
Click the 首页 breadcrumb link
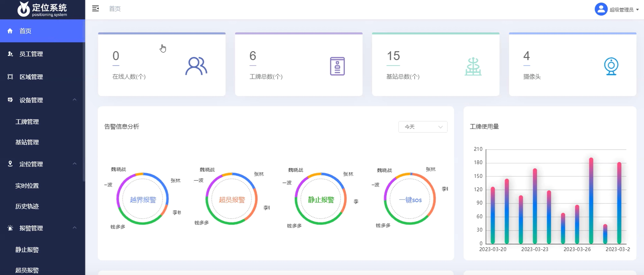[115, 9]
